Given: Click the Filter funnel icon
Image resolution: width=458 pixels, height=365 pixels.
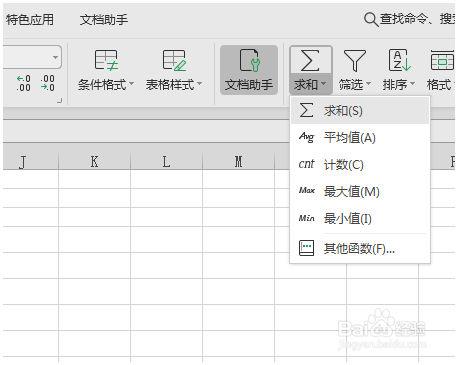Looking at the screenshot, I should [355, 60].
